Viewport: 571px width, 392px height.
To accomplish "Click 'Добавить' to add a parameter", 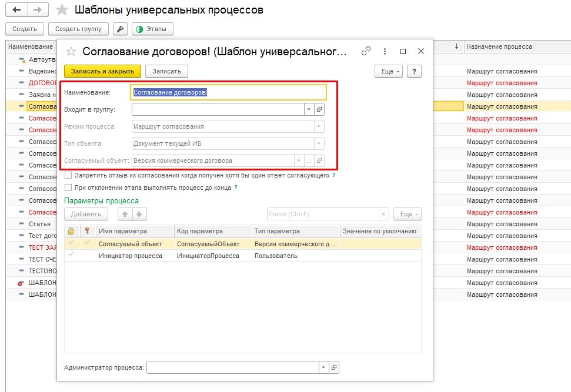I will point(86,214).
